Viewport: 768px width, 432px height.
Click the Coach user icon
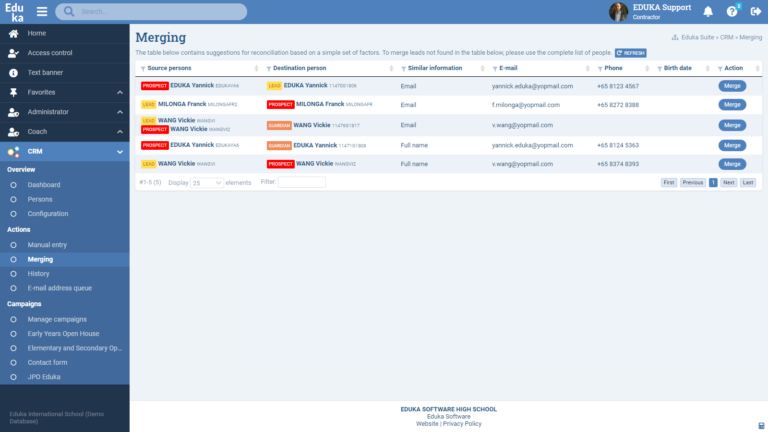(13, 132)
